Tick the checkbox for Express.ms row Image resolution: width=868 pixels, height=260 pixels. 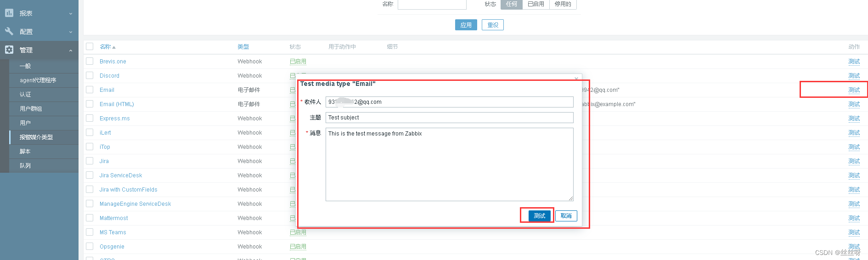(x=90, y=118)
